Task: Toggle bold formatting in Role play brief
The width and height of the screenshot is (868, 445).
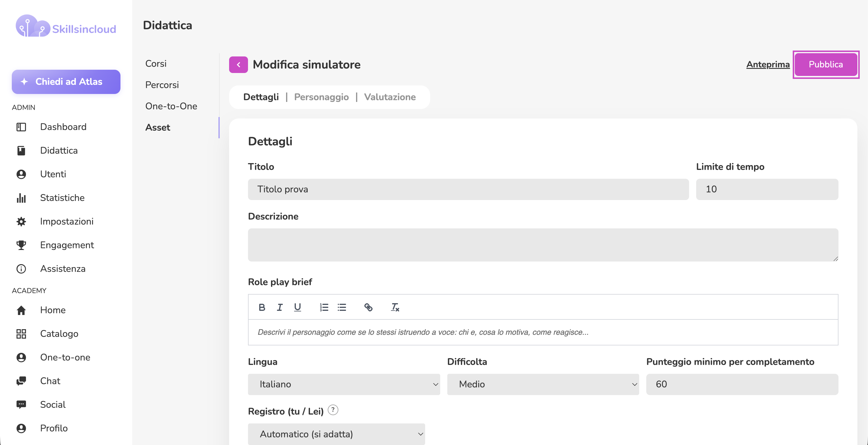Action: coord(262,307)
